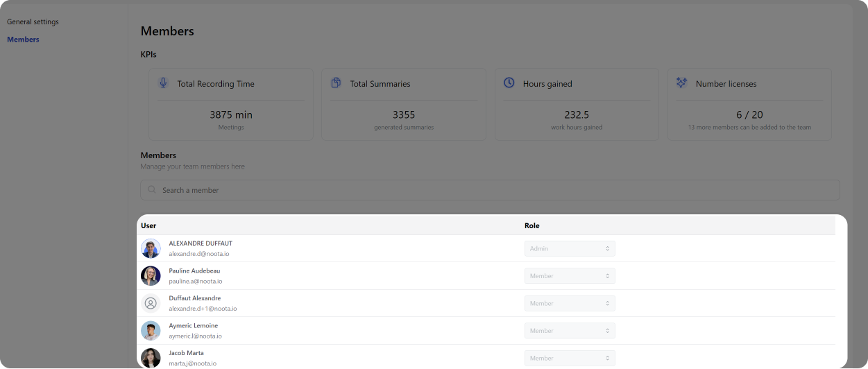The image size is (868, 369).
Task: Click the User column header
Action: tap(148, 225)
